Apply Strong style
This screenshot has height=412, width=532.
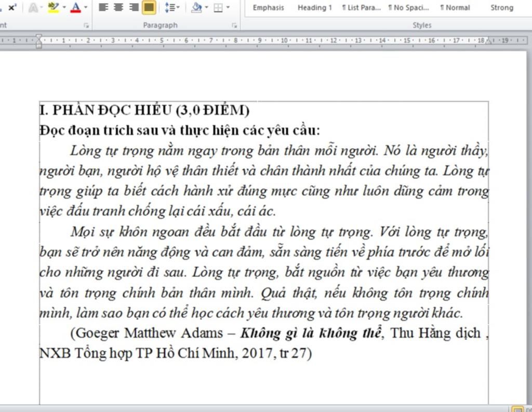[502, 7]
